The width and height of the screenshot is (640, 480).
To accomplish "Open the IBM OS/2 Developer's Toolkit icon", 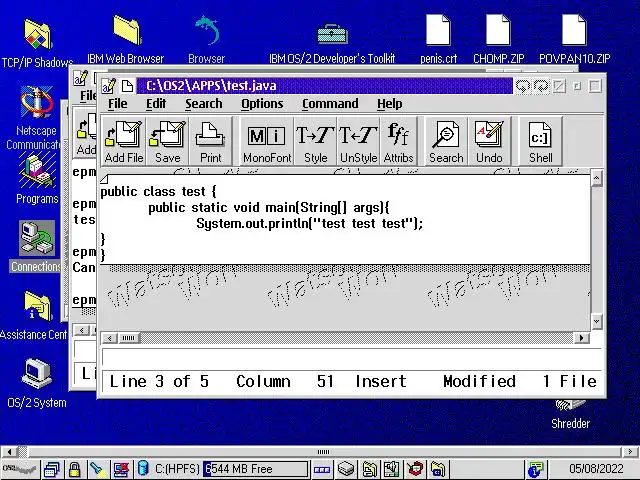I will 332,33.
